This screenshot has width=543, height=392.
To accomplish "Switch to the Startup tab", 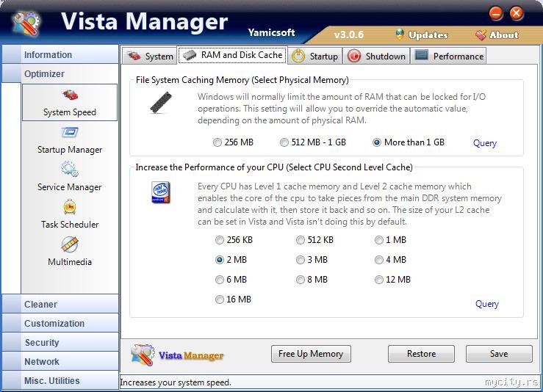I will (314, 56).
